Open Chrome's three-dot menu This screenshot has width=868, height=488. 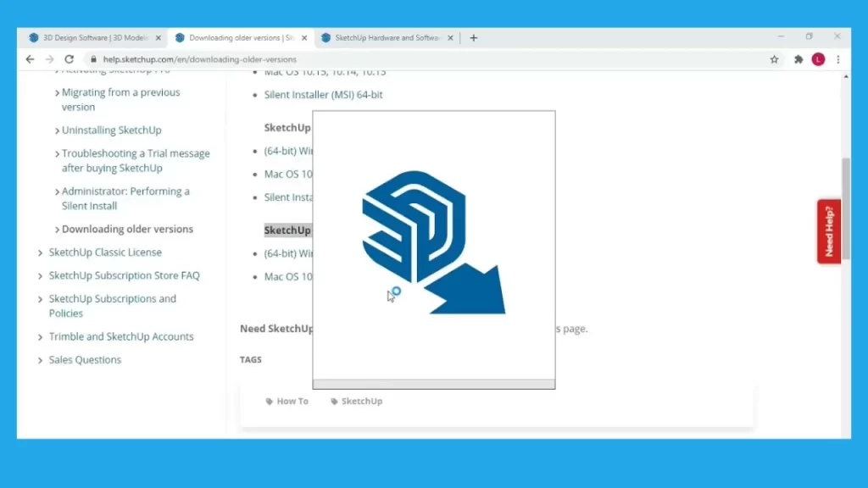point(838,59)
